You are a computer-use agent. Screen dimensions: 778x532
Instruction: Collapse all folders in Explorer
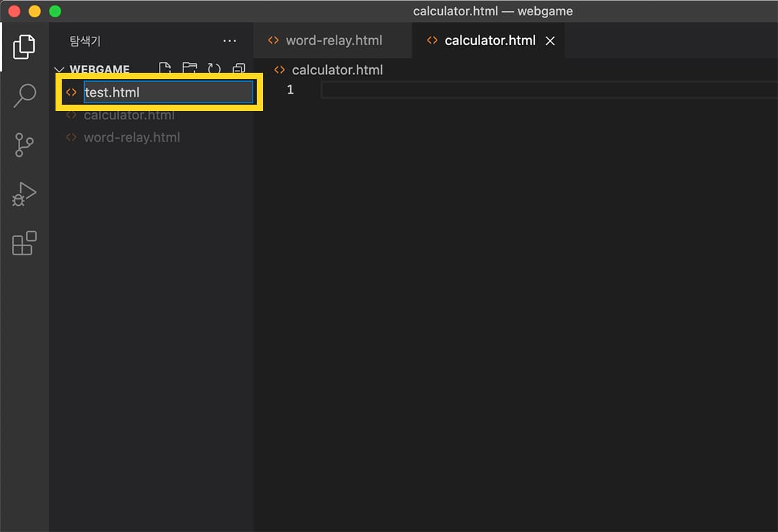[x=239, y=69]
